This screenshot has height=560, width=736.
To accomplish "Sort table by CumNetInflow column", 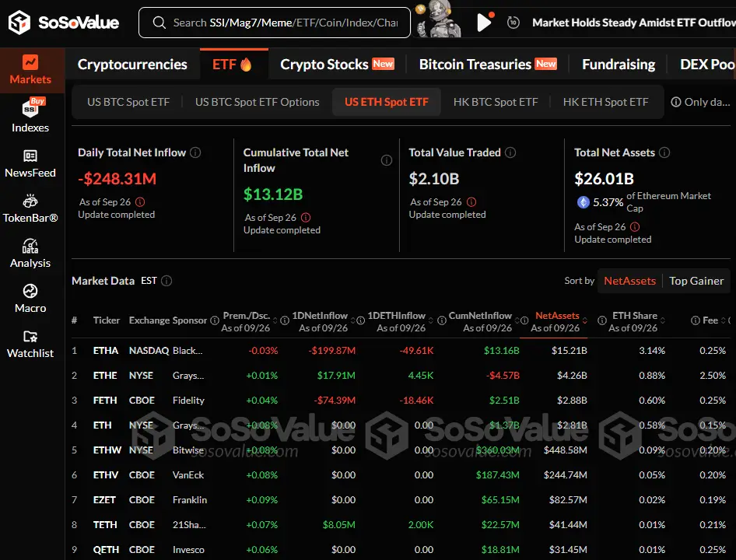I will (480, 317).
